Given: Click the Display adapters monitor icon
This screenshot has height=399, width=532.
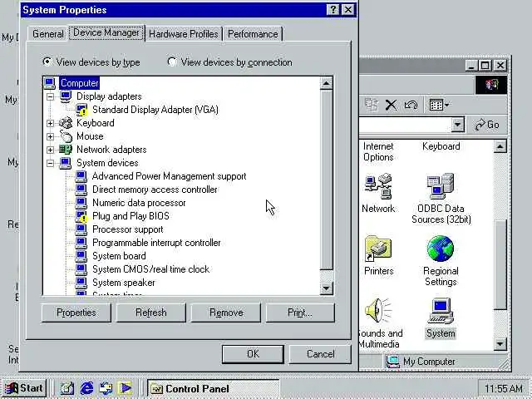Looking at the screenshot, I should tap(66, 96).
